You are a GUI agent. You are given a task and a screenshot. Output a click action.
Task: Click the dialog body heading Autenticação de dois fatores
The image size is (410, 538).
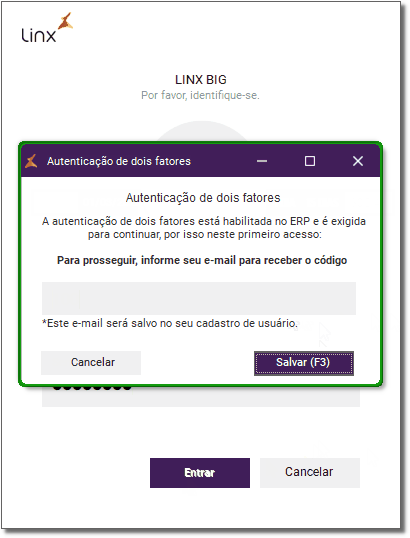203,198
